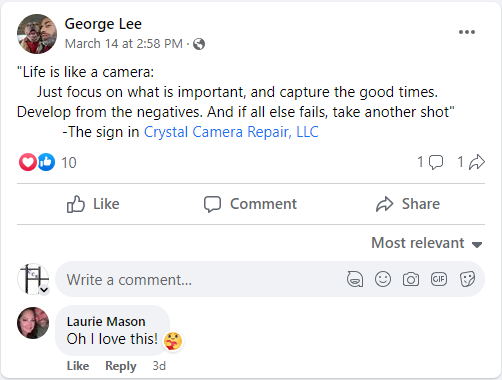The width and height of the screenshot is (502, 380).
Task: Open the Crystal Camera Repair, LLC link
Action: (x=231, y=132)
